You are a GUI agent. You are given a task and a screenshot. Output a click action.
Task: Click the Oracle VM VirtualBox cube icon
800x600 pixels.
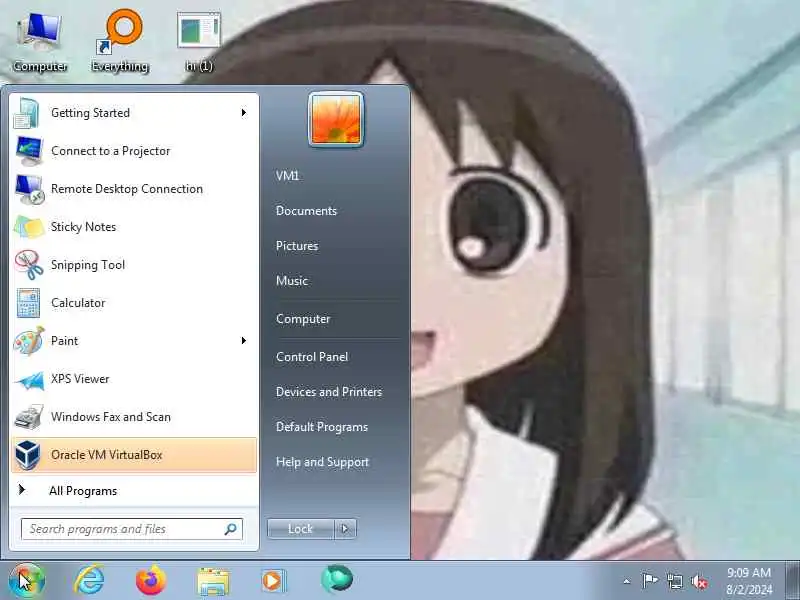pos(27,455)
